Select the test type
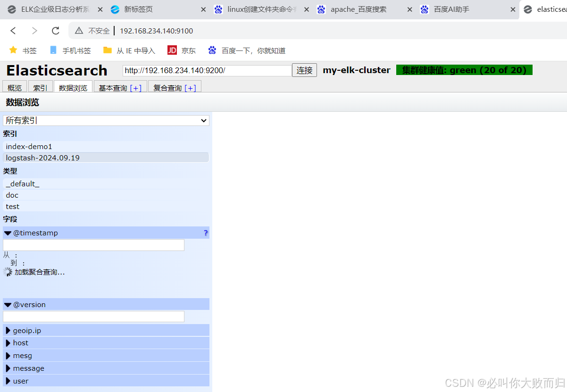This screenshot has height=392, width=567. pos(106,207)
